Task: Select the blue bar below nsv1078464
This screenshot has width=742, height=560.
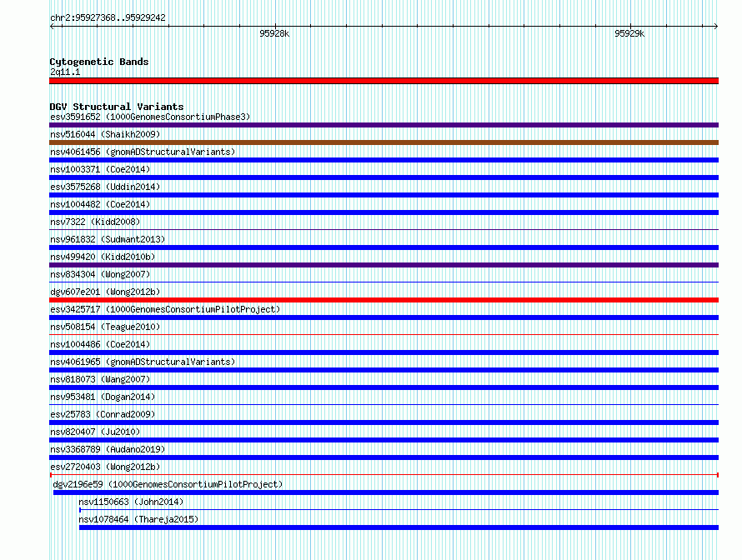Action: point(399,527)
